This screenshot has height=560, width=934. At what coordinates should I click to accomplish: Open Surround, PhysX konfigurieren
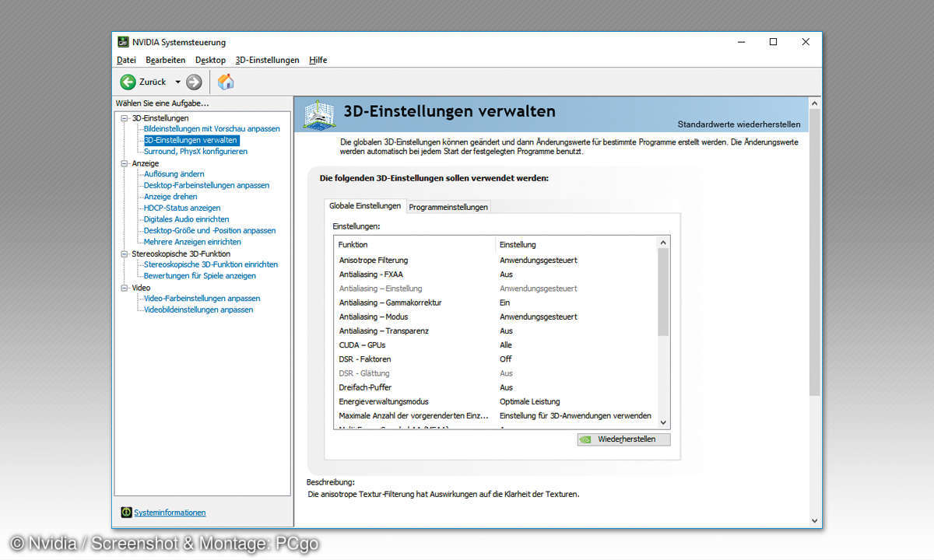[195, 152]
